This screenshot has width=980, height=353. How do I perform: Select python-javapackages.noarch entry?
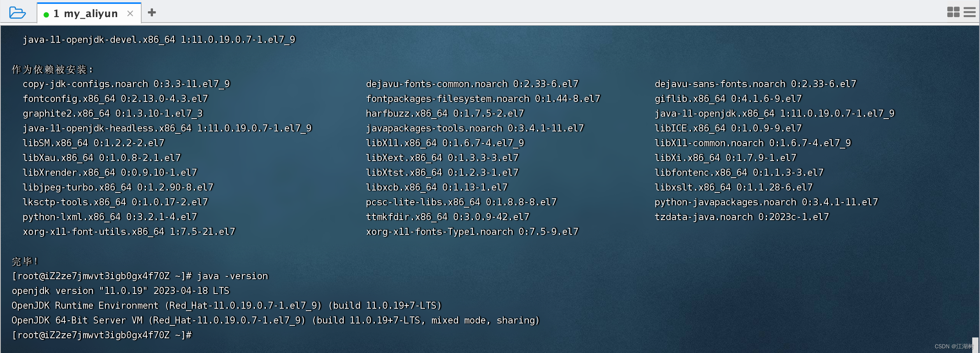[767, 202]
